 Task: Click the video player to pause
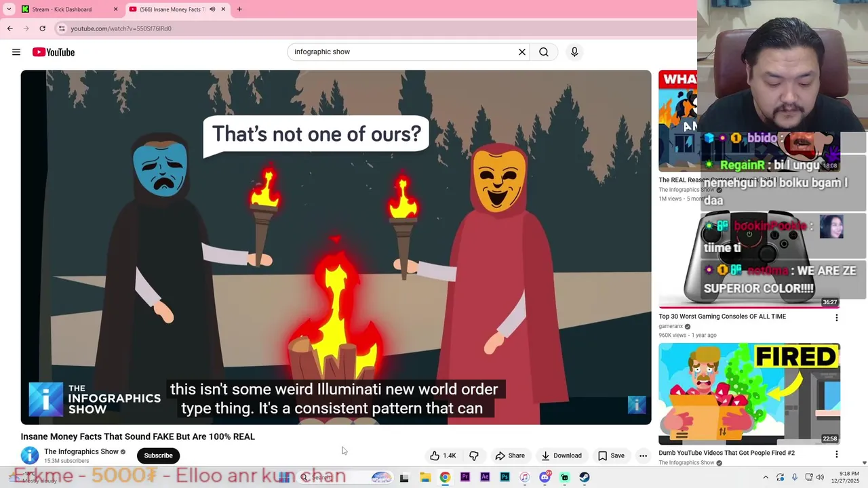[336, 247]
